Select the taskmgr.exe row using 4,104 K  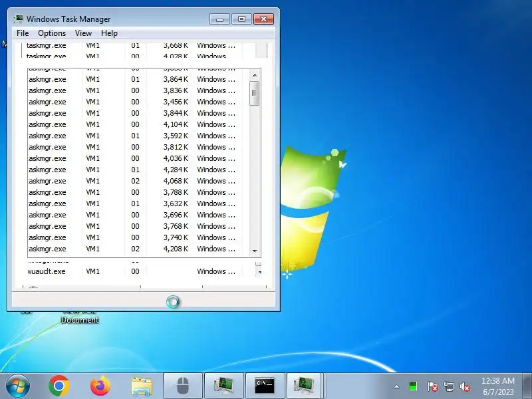point(138,124)
